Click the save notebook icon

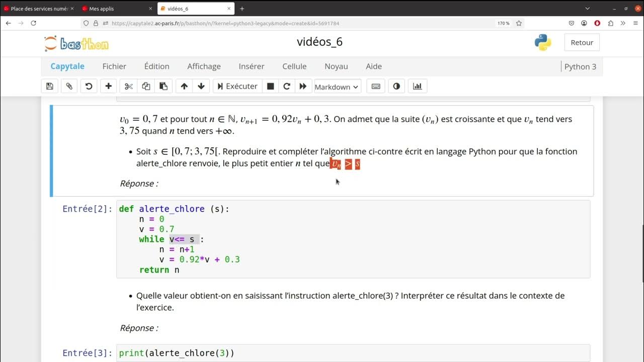49,86
